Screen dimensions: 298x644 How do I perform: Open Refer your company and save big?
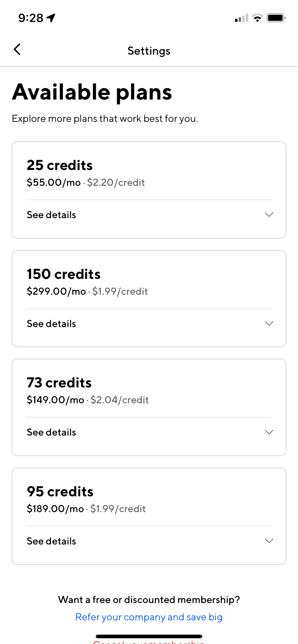click(x=149, y=617)
